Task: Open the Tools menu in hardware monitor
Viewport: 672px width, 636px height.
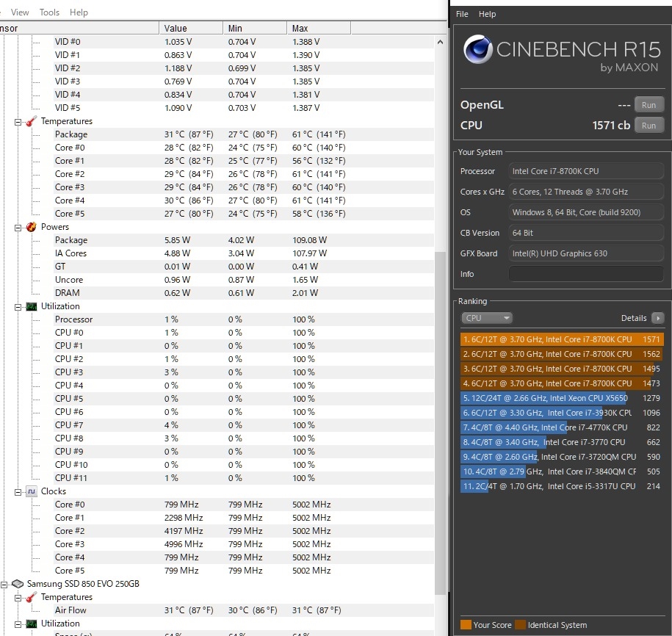Action: 49,12
